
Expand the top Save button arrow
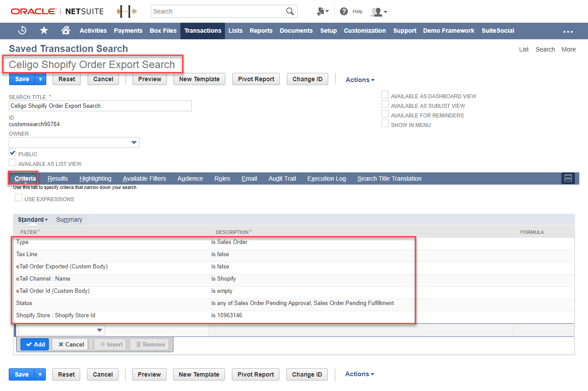(41, 79)
